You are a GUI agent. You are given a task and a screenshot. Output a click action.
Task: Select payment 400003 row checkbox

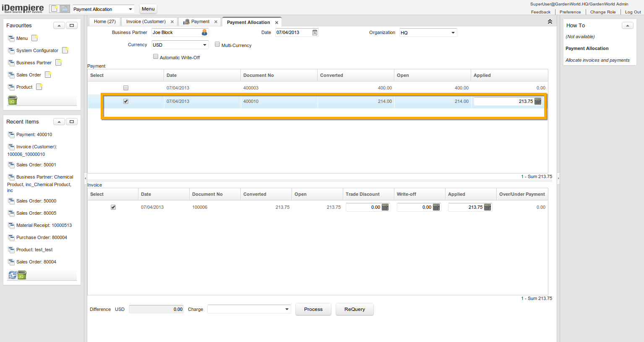point(126,88)
